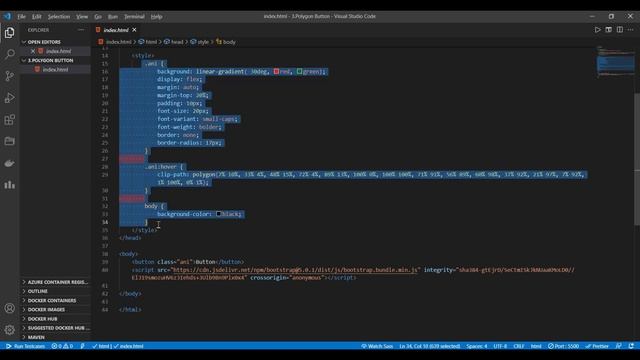Click the VS Code logo in title bar
Viewport: 640px width, 360px height.
tap(7, 16)
